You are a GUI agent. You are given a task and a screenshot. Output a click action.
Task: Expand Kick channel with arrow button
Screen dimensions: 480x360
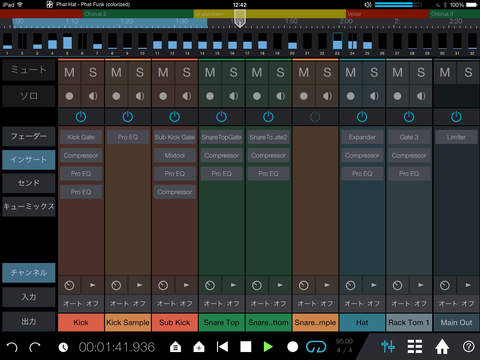[93, 285]
